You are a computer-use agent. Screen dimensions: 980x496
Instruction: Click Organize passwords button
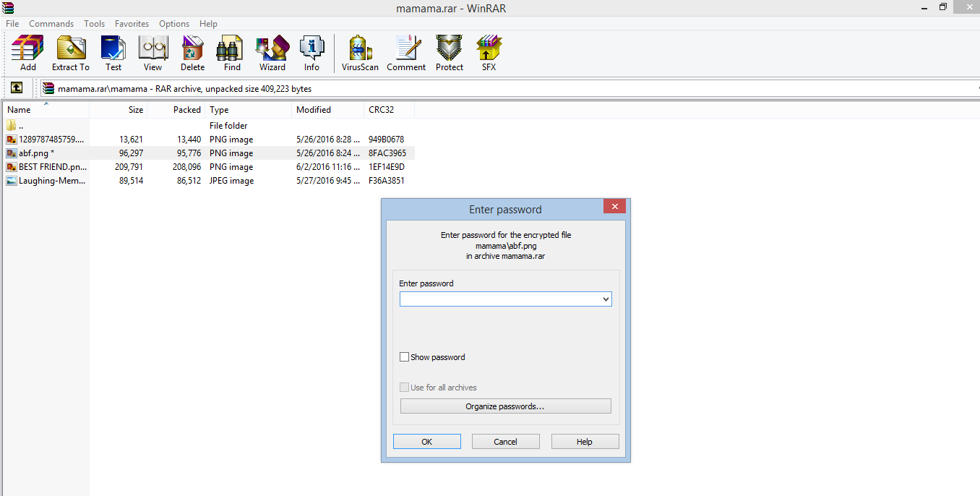pos(505,406)
